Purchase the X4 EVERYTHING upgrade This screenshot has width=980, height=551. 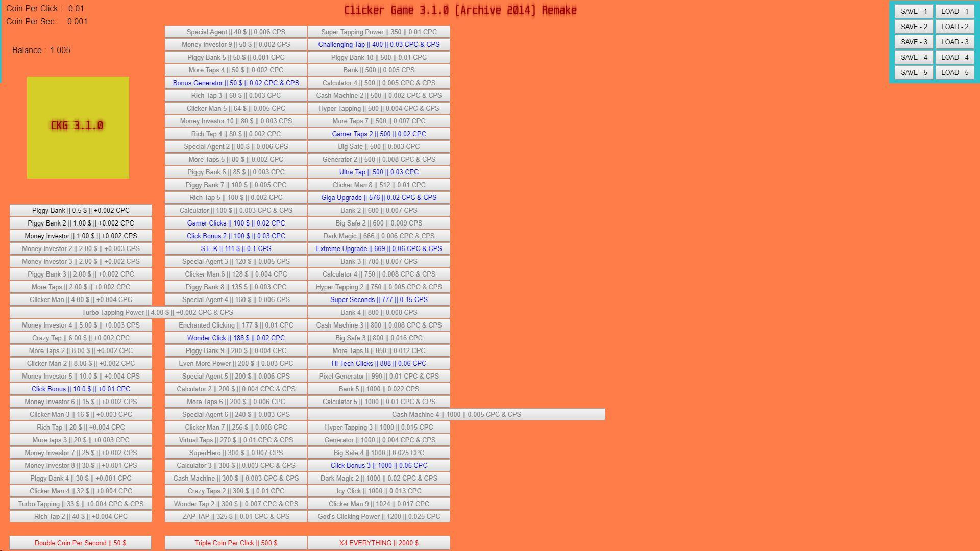(x=378, y=543)
